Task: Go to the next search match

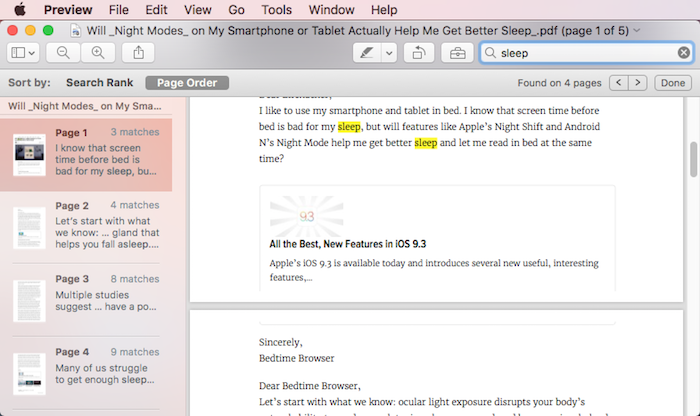Action: tap(638, 83)
